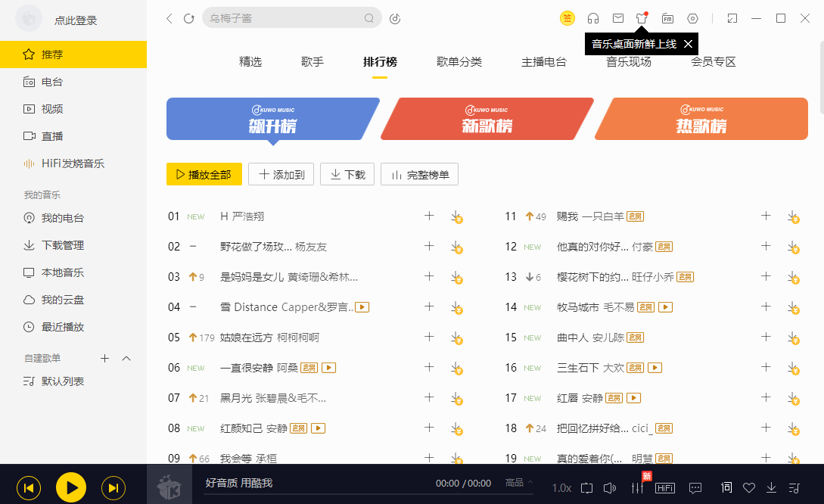Toggle the loop play mode icon
Image resolution: width=824 pixels, height=504 pixels.
click(587, 488)
